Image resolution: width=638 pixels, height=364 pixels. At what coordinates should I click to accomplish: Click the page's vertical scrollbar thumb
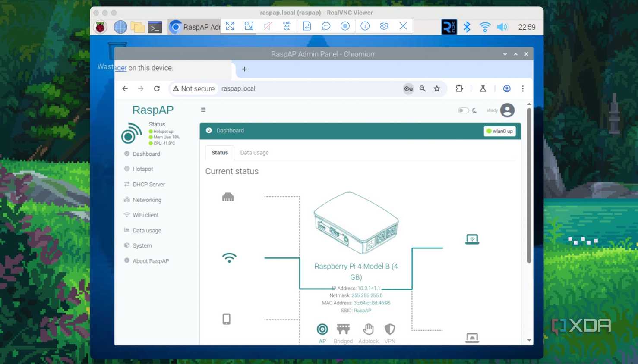(x=529, y=185)
